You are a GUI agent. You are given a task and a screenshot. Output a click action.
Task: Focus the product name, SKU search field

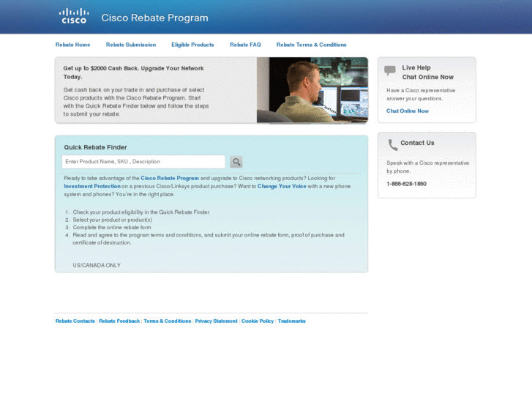coord(143,162)
